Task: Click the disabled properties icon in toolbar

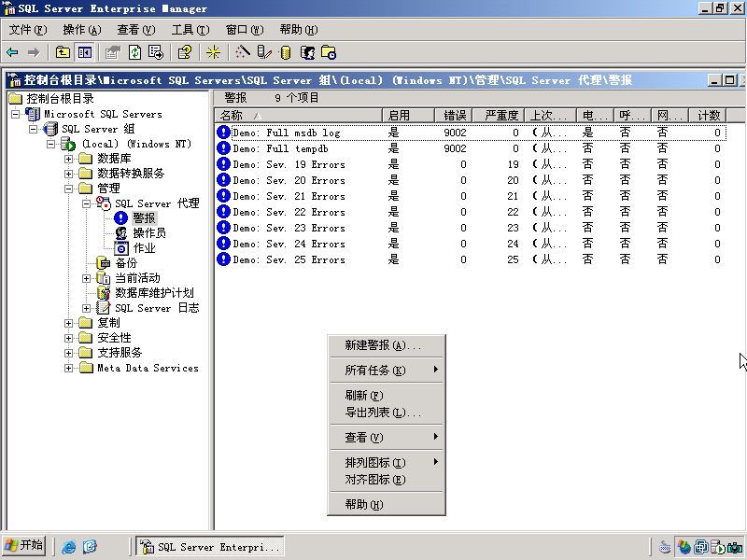Action: click(x=113, y=52)
